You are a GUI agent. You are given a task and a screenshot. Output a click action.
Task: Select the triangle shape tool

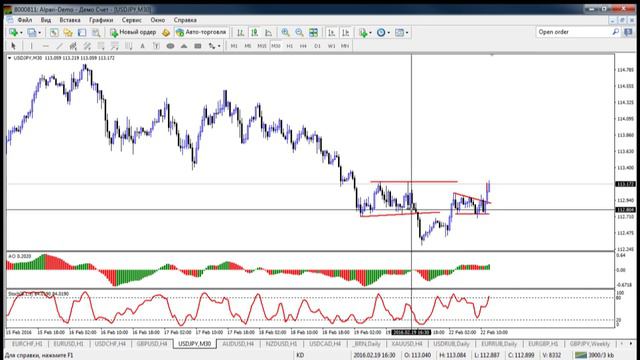click(x=184, y=46)
